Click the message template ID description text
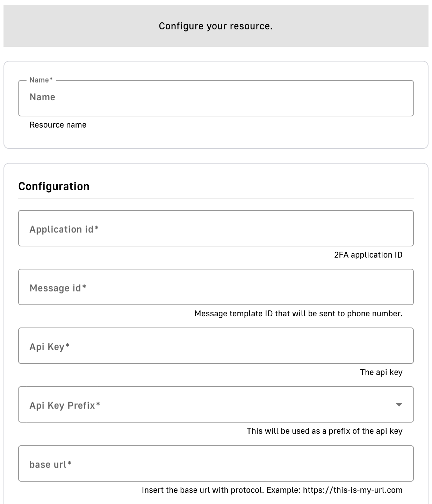Image resolution: width=432 pixels, height=504 pixels. [x=298, y=314]
